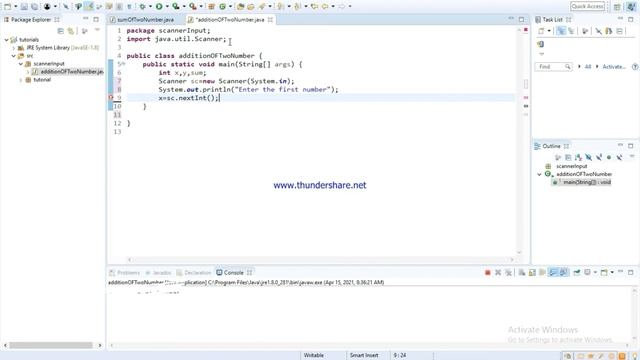Image resolution: width=640 pixels, height=360 pixels.
Task: Toggle Hide Local Types in Outline
Action: point(619,157)
